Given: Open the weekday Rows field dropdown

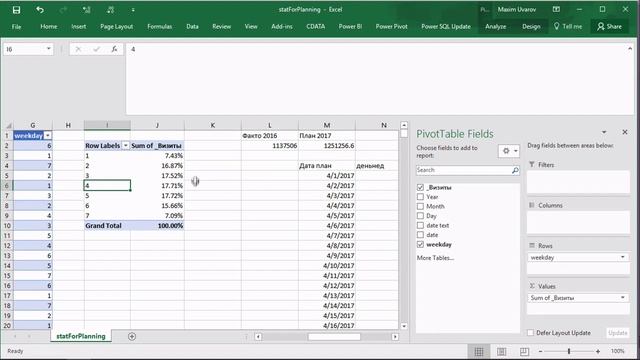Looking at the screenshot, I should coord(622,257).
